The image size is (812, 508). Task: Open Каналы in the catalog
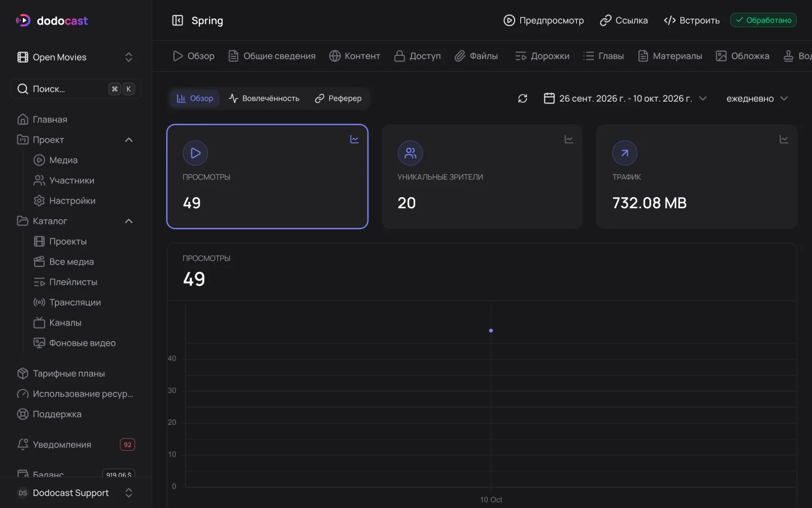[x=57, y=323]
